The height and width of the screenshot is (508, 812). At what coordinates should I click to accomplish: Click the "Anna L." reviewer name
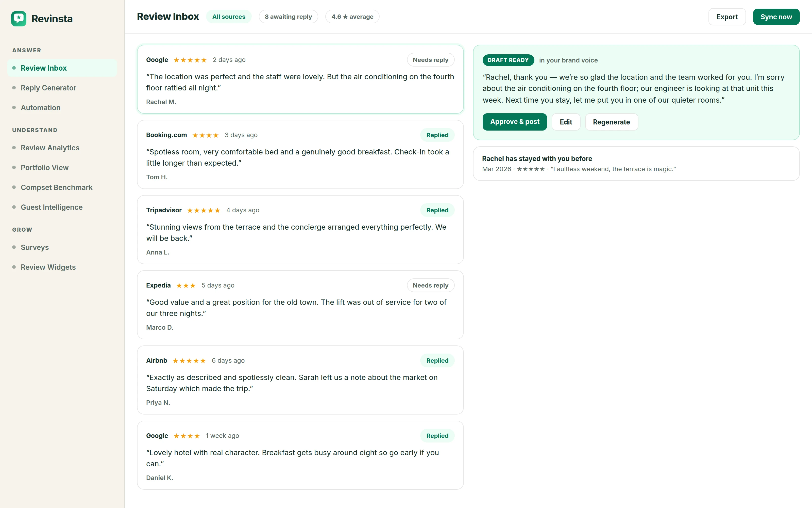[157, 252]
